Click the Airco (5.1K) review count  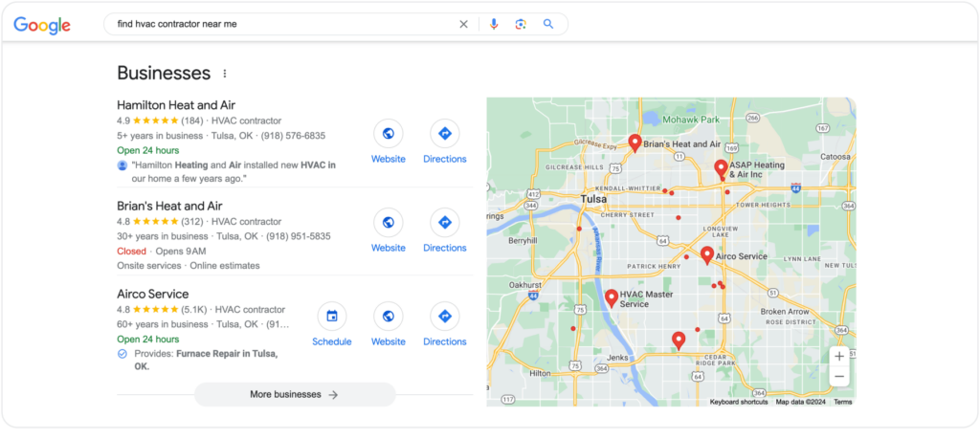194,310
